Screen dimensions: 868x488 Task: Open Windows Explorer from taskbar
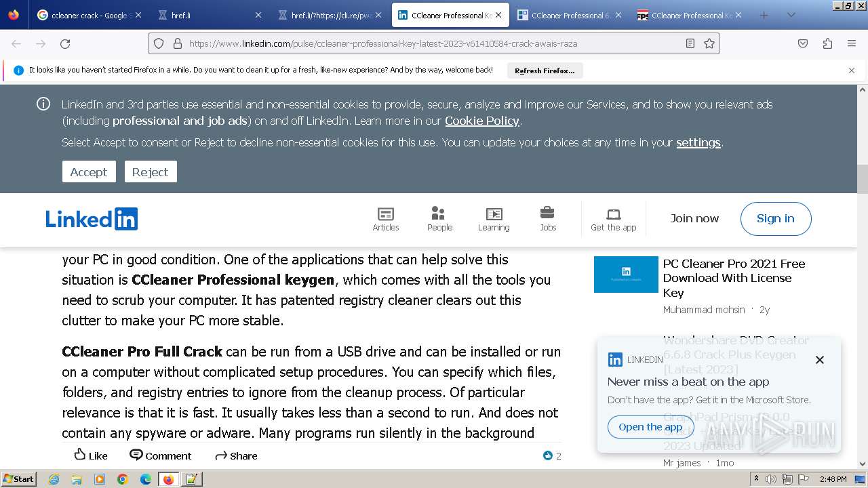point(77,479)
